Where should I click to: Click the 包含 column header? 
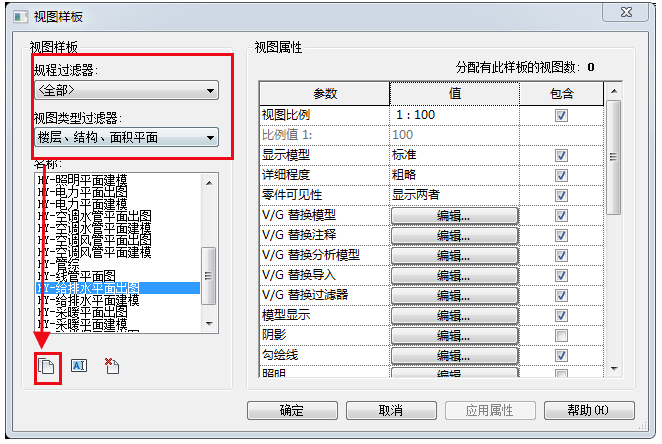tap(562, 94)
